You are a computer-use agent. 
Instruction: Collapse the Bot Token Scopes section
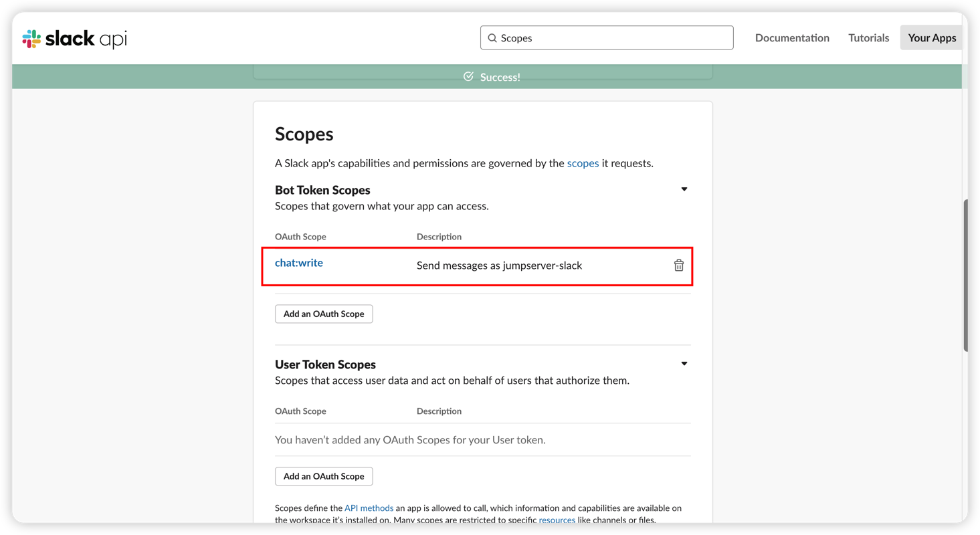click(x=684, y=189)
